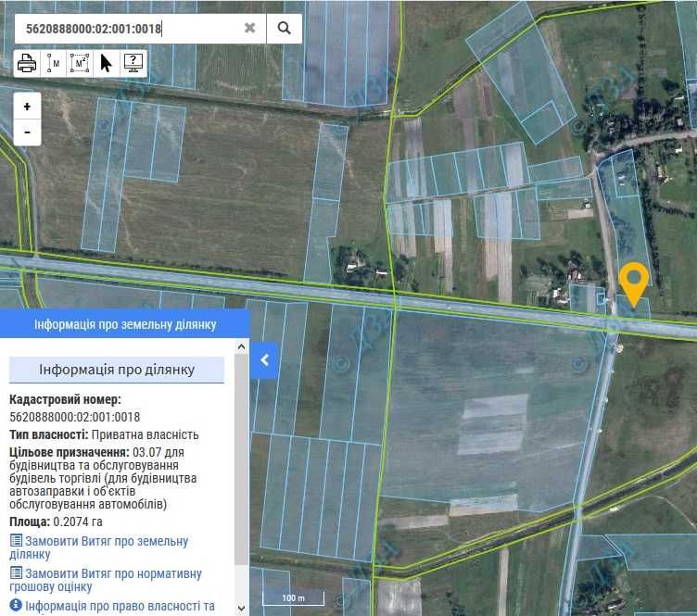Click list icon beside 'Витяг про нормативну' link
Viewport: 697px width, 616px height.
16,572
